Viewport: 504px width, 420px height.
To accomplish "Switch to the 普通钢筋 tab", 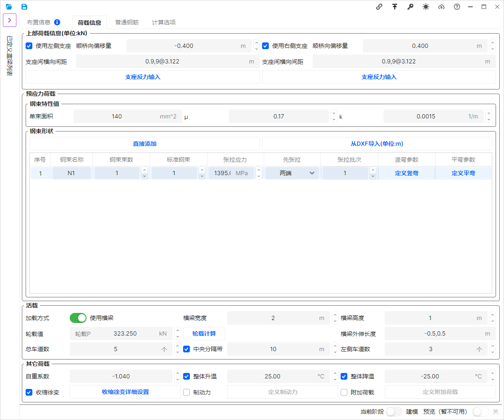I will (127, 22).
